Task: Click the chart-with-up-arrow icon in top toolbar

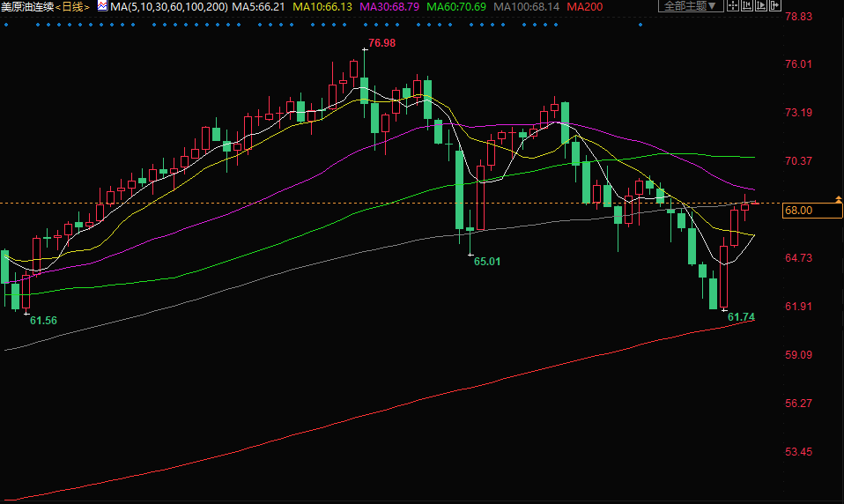Action: tap(746, 6)
